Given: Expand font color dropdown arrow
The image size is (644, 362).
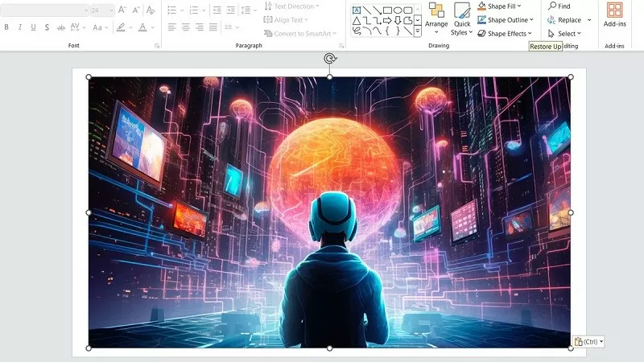Looking at the screenshot, I should coord(152,27).
